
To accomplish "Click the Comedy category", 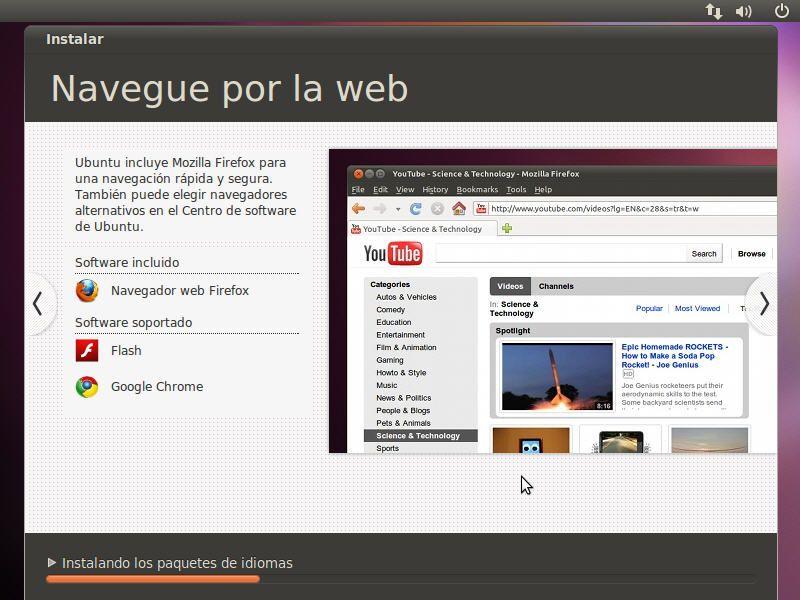I will tap(390, 310).
